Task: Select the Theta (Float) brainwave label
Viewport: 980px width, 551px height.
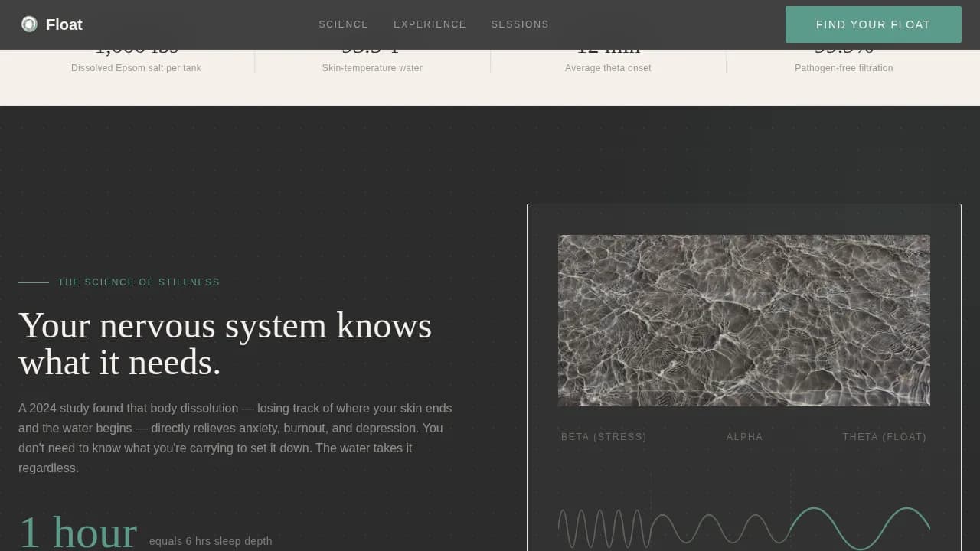Action: point(884,437)
